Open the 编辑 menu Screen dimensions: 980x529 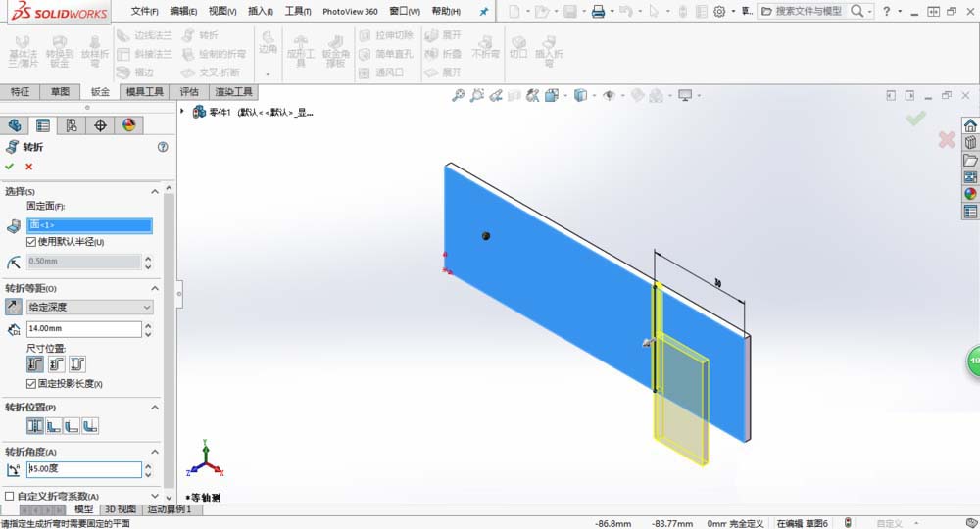coord(183,11)
